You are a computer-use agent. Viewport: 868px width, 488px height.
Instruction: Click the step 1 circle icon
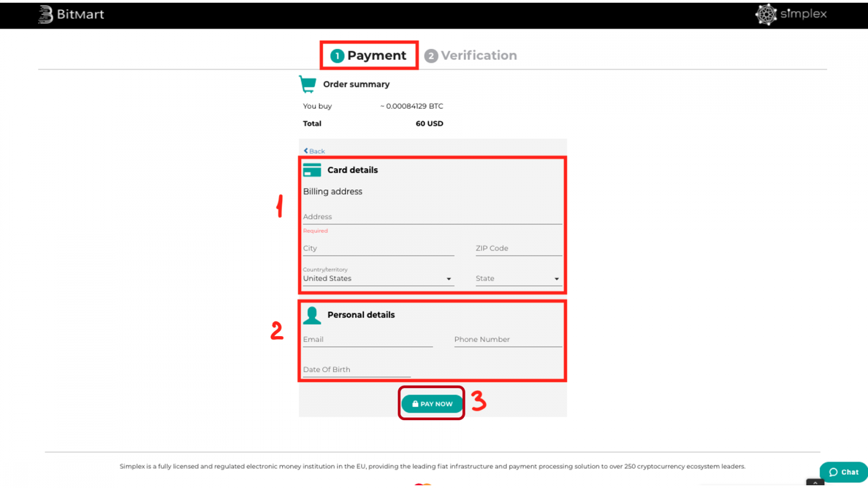click(337, 56)
